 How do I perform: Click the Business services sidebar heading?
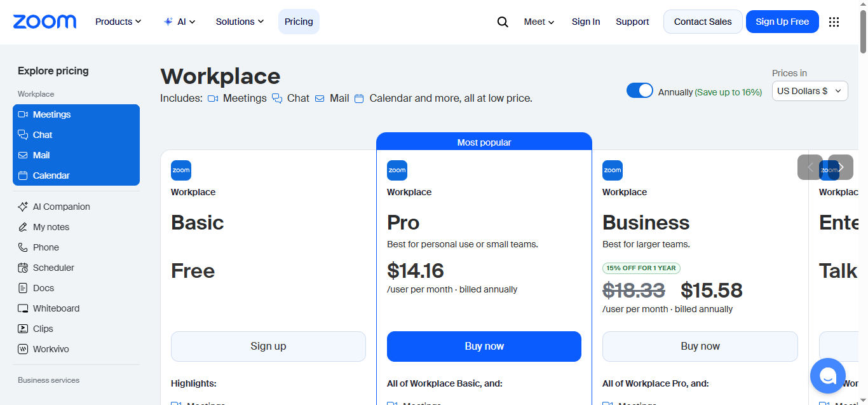coord(49,380)
